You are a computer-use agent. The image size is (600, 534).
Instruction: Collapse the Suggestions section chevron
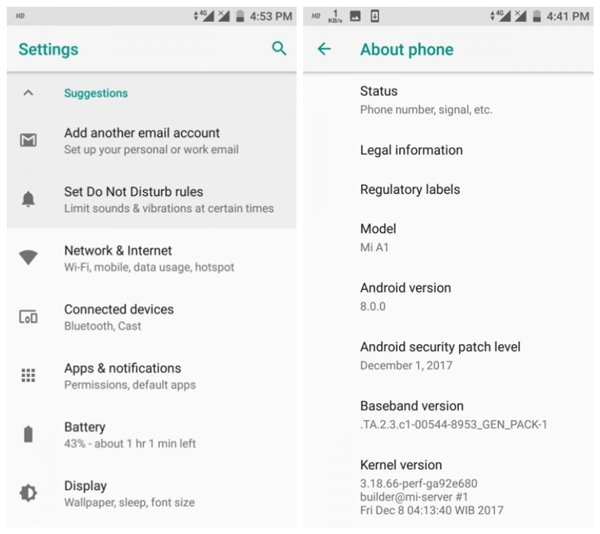pyautogui.click(x=28, y=93)
